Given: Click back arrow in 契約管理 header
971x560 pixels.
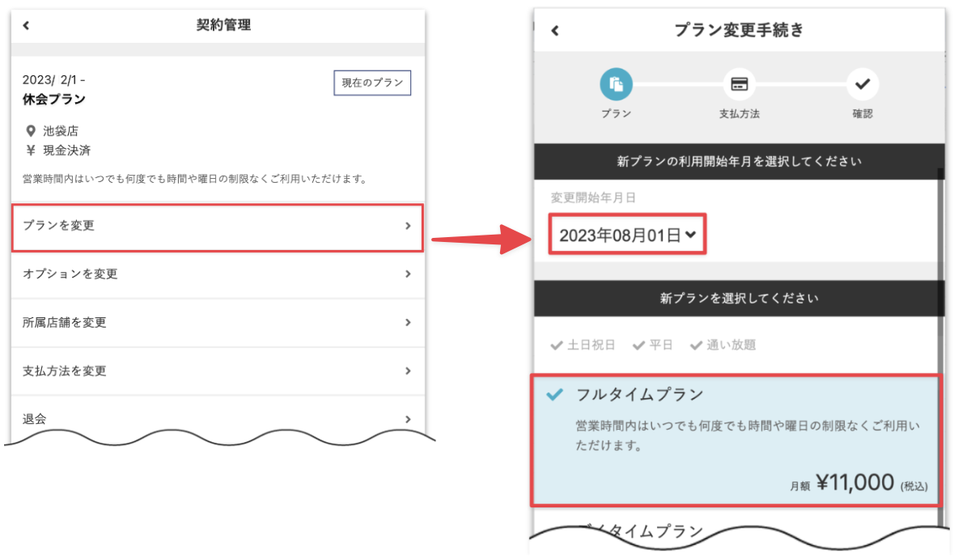Looking at the screenshot, I should pyautogui.click(x=26, y=26).
